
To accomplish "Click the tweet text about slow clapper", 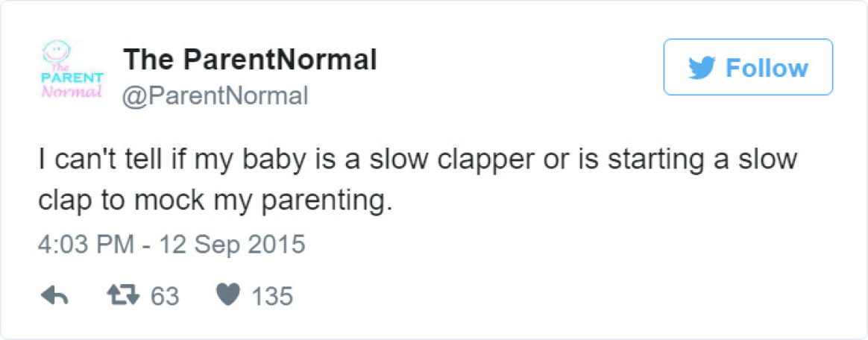I will pos(418,180).
